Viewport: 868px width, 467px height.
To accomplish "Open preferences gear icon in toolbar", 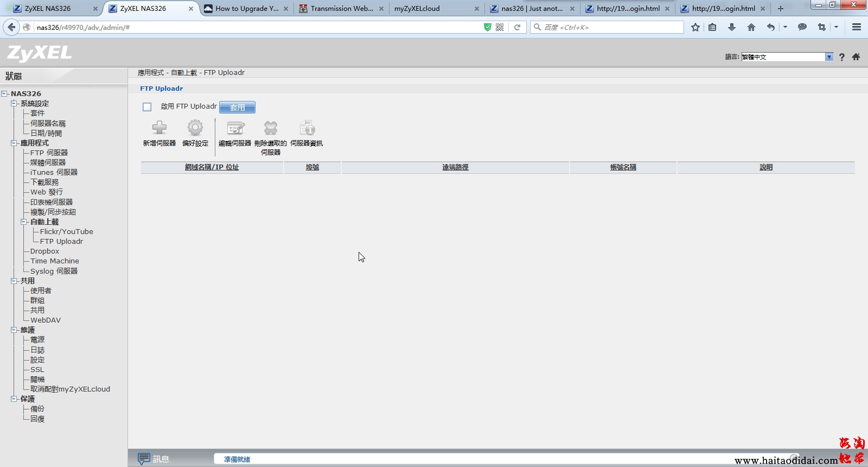I will (195, 128).
